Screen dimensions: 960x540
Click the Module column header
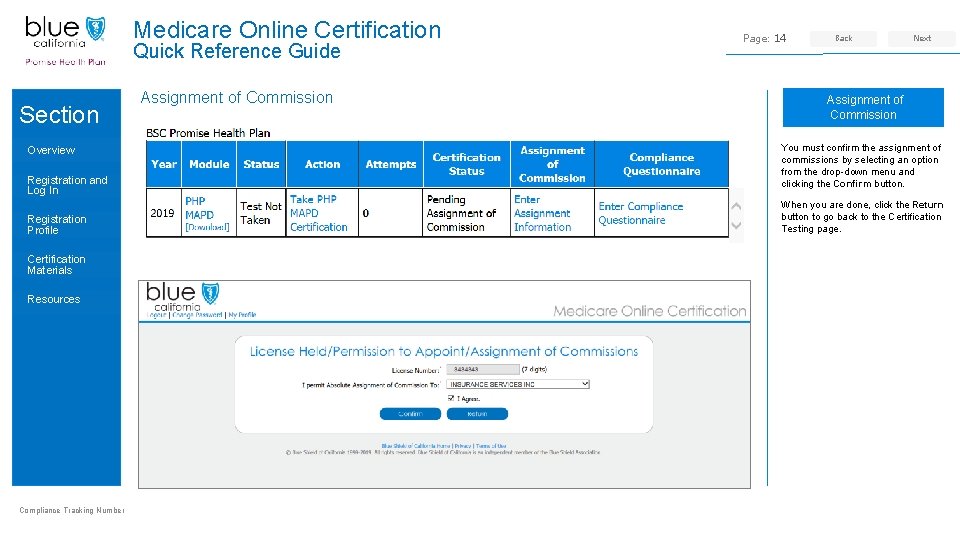point(209,164)
